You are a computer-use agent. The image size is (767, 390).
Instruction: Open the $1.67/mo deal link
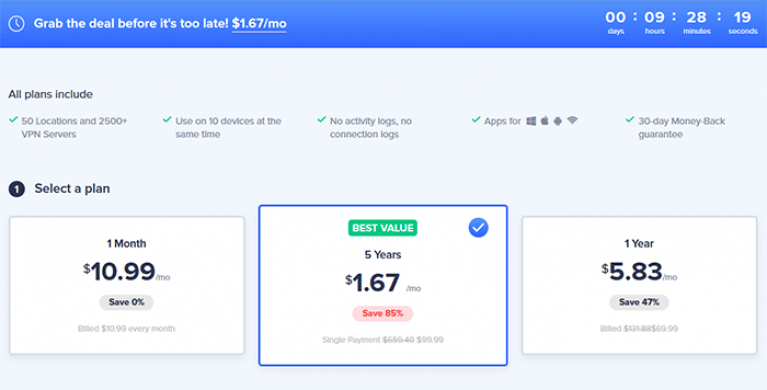coord(259,23)
